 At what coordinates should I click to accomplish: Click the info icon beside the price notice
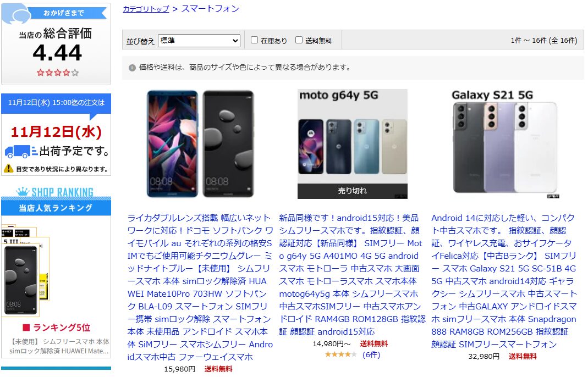pos(132,68)
